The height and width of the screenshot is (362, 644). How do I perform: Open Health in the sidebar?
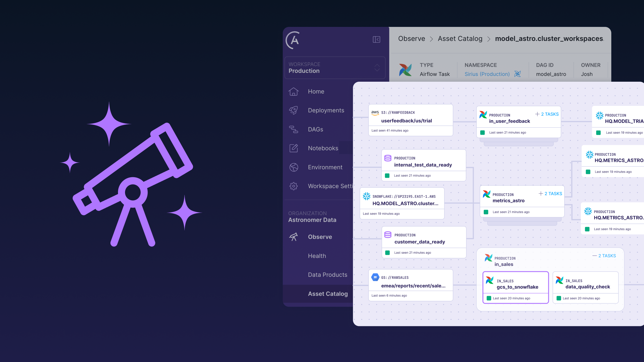(317, 256)
